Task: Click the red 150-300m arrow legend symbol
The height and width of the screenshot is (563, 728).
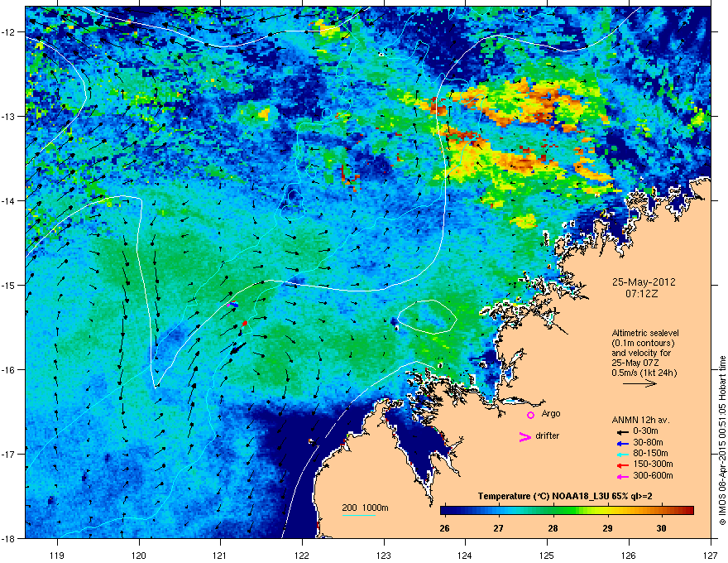Action: [623, 465]
